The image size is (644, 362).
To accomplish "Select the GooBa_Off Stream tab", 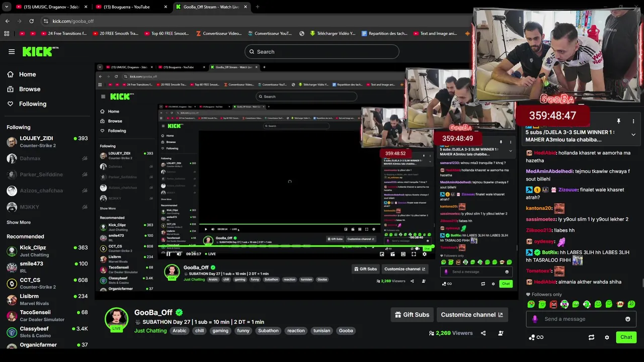I will point(211,7).
